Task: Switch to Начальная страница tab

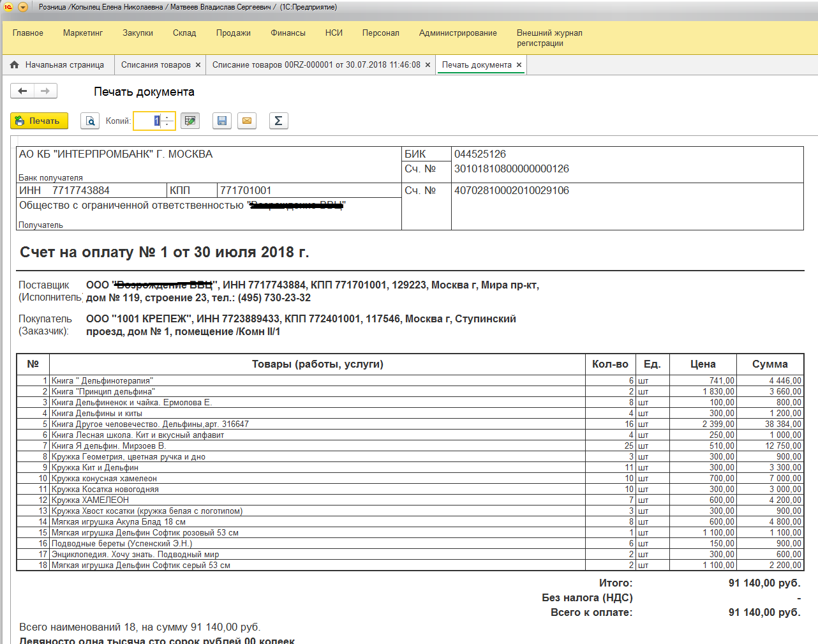Action: (58, 65)
